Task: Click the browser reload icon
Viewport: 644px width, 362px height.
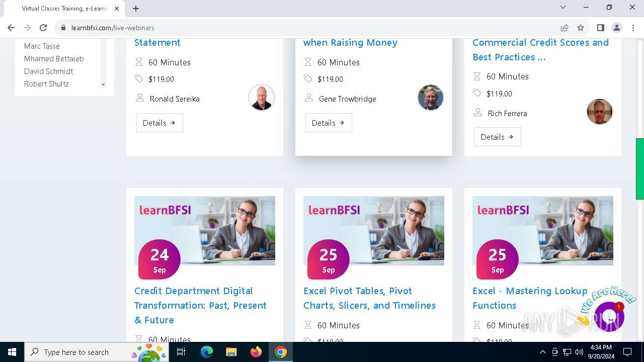Action: (x=43, y=28)
